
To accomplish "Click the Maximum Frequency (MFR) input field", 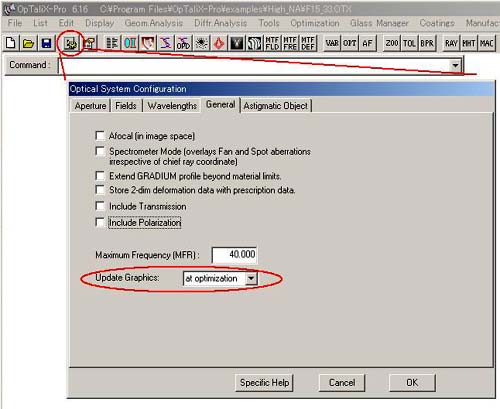I will pyautogui.click(x=235, y=255).
